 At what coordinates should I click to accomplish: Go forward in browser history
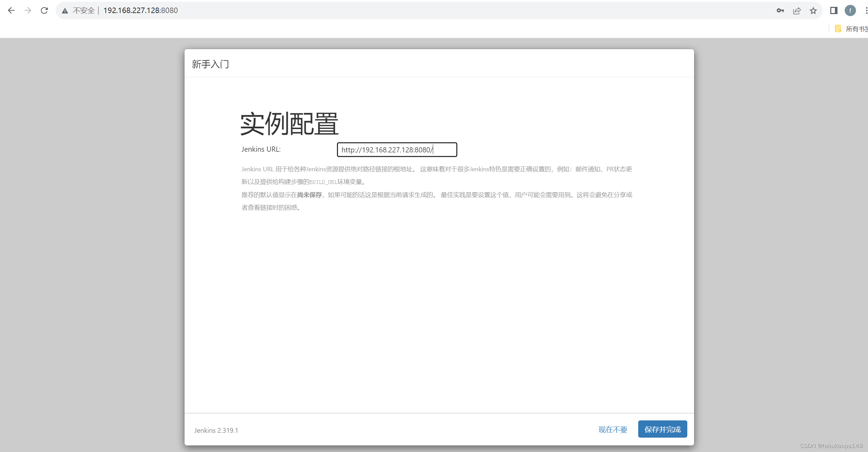coord(28,10)
